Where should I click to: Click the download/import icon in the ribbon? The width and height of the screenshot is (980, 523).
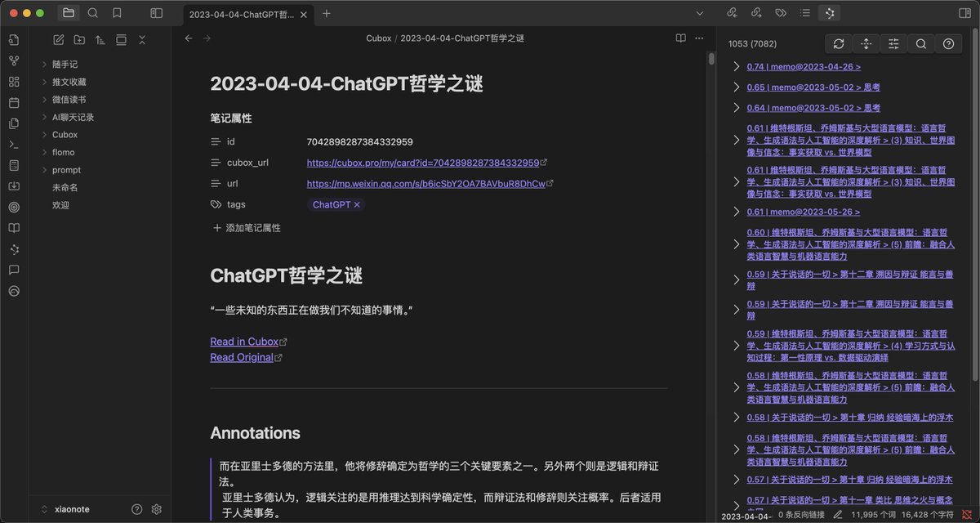(14, 186)
